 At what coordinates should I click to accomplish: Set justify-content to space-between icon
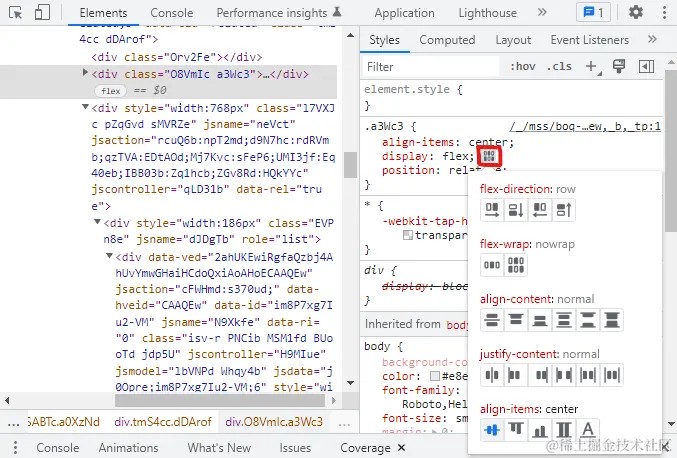[564, 375]
